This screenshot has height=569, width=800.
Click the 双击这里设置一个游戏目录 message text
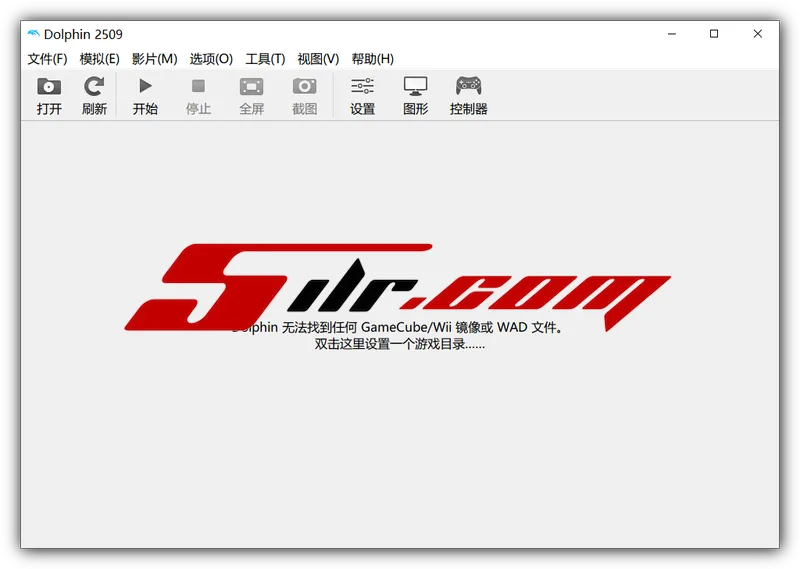pyautogui.click(x=399, y=344)
